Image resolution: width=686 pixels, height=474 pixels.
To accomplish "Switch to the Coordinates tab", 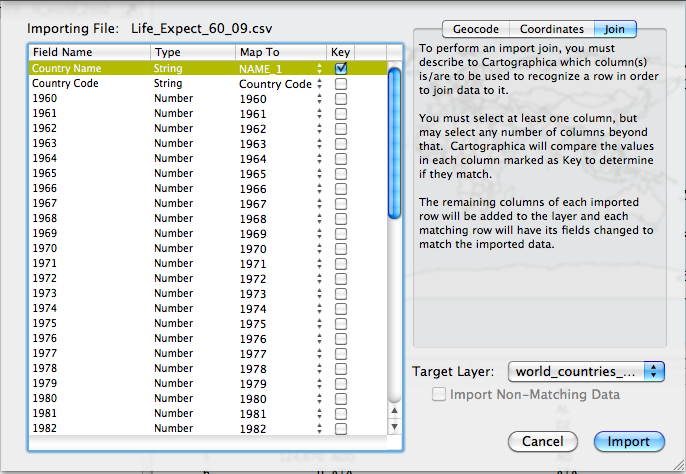I will click(x=552, y=29).
